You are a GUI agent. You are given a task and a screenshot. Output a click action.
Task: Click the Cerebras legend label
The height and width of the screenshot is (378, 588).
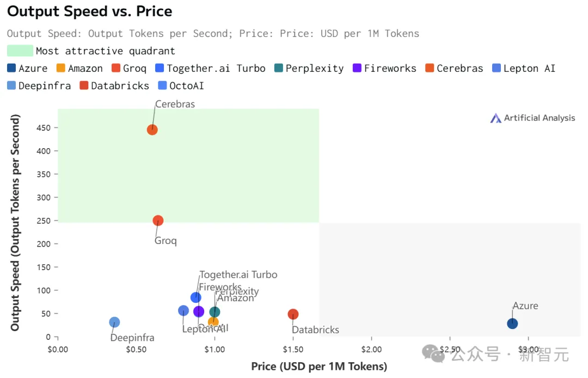tap(460, 68)
